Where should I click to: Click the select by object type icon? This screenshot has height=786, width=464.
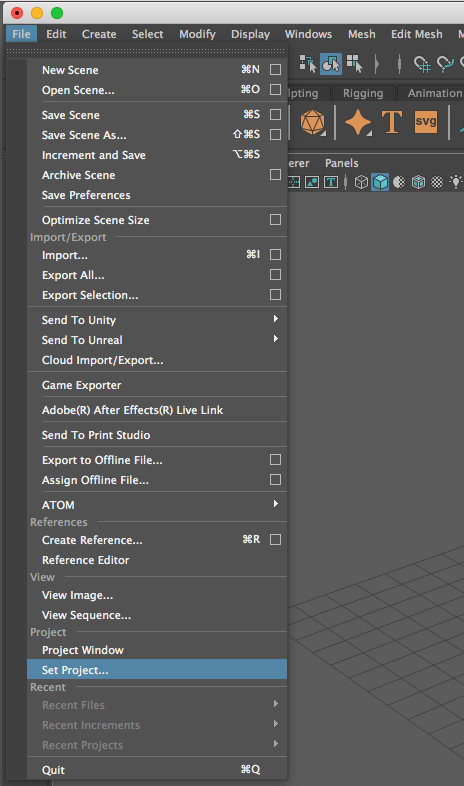click(x=331, y=64)
